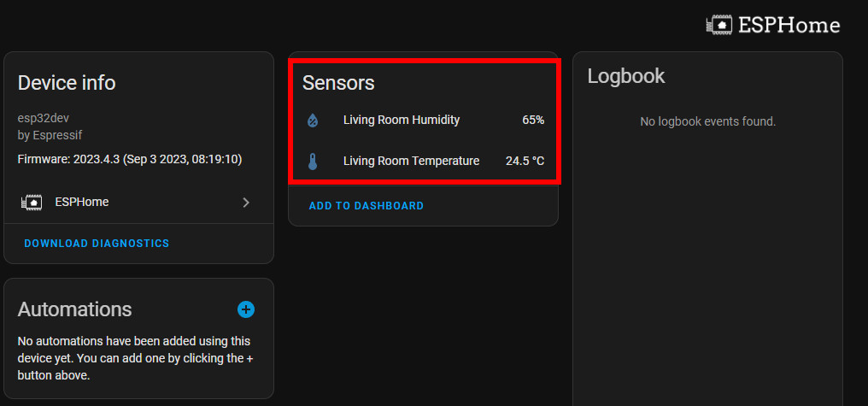
Task: Click the 24.5 °C temperature reading
Action: (x=525, y=161)
